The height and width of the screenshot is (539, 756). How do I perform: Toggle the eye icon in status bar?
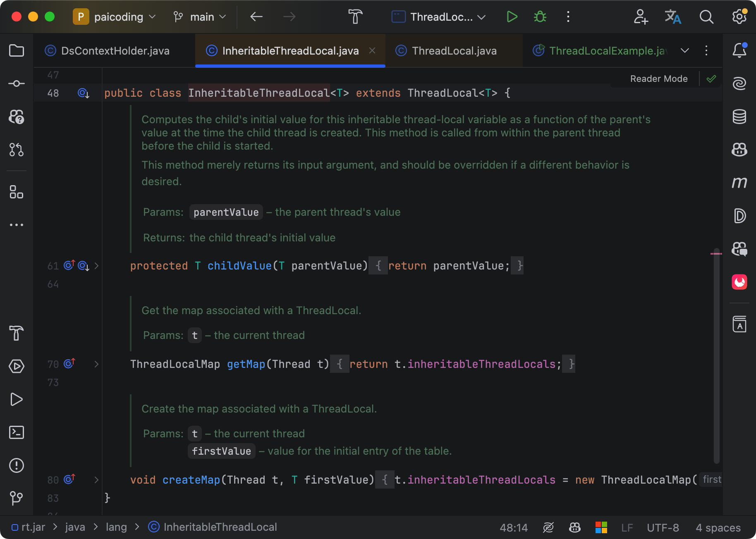[x=548, y=527]
